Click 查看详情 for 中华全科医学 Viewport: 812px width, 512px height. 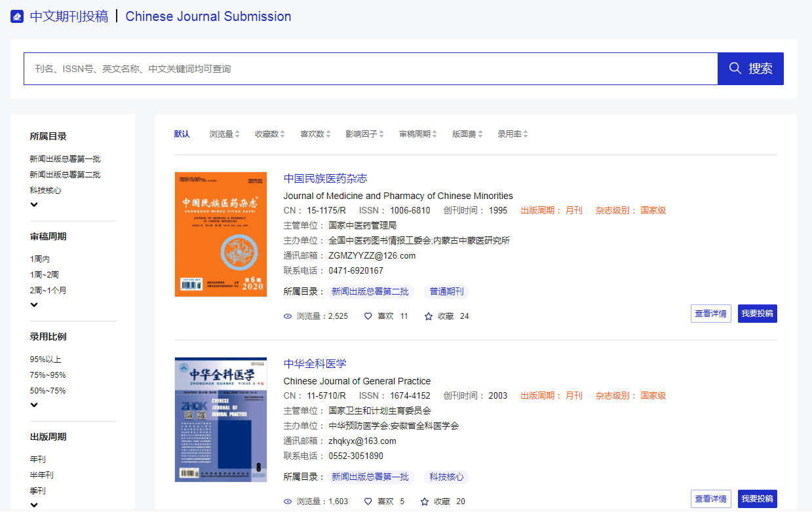[x=711, y=499]
